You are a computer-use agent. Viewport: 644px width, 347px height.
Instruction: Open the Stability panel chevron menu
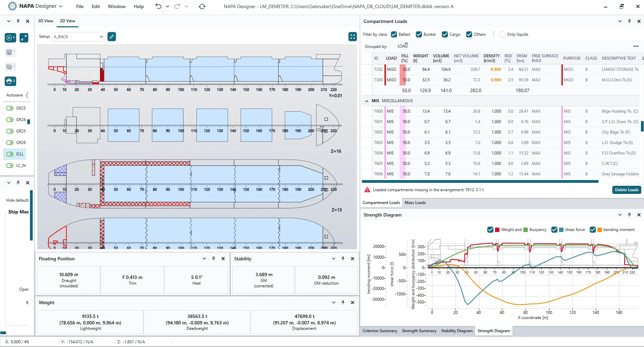333,259
